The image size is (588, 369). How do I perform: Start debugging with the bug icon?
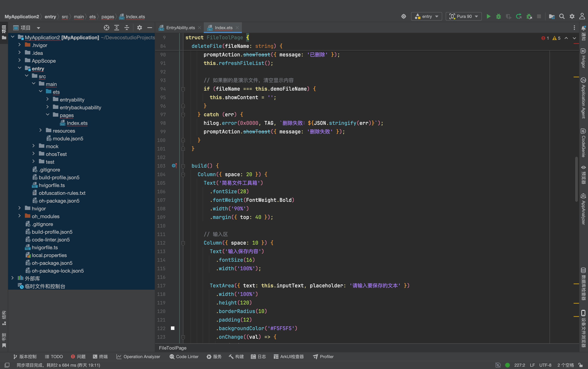click(498, 16)
